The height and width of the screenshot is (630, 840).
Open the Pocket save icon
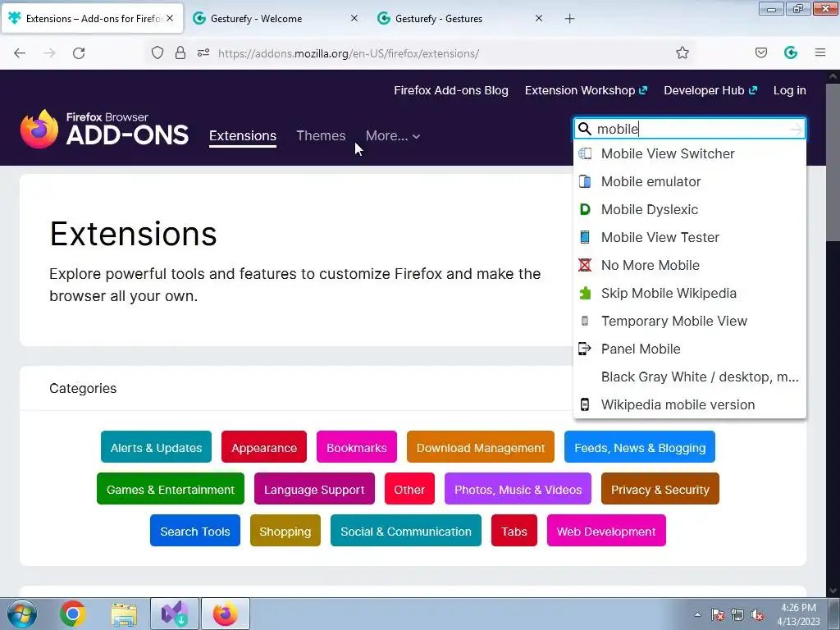pyautogui.click(x=761, y=53)
